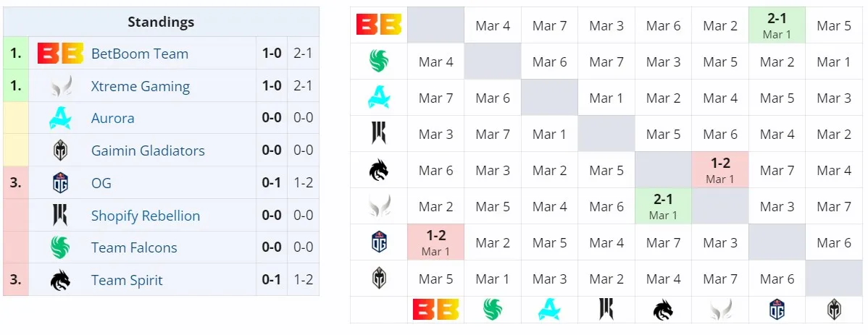868x335 pixels.
Task: Open the Team Spirit link in standings
Action: 127,280
